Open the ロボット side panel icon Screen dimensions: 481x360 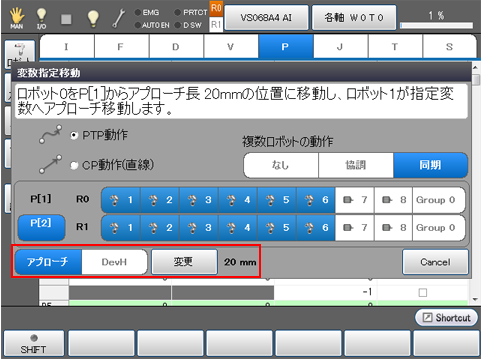point(20,54)
